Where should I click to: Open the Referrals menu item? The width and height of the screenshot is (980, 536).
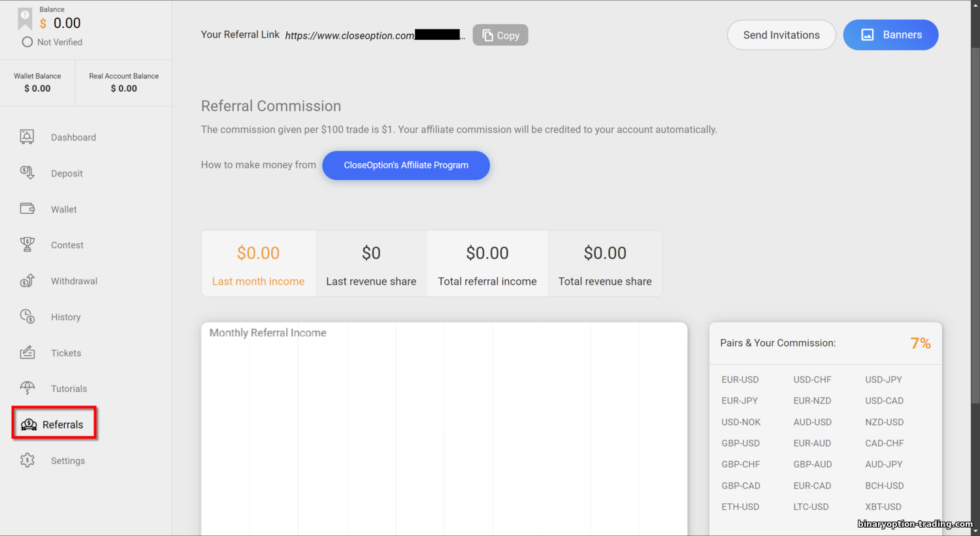click(x=54, y=424)
